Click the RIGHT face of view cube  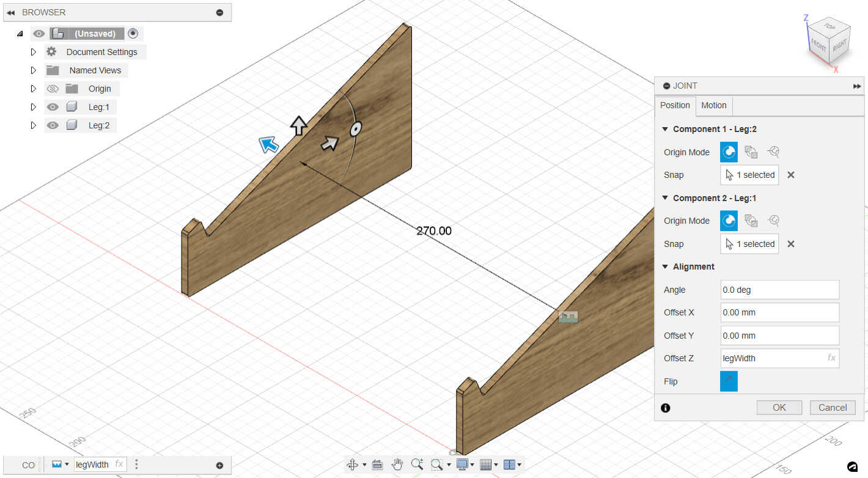coord(840,45)
